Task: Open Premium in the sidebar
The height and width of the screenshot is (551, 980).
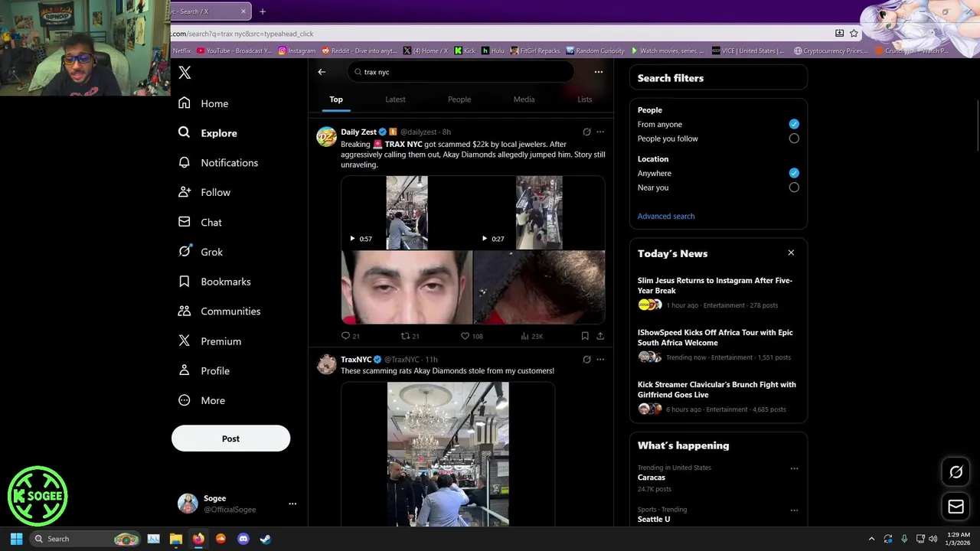Action: click(x=210, y=341)
